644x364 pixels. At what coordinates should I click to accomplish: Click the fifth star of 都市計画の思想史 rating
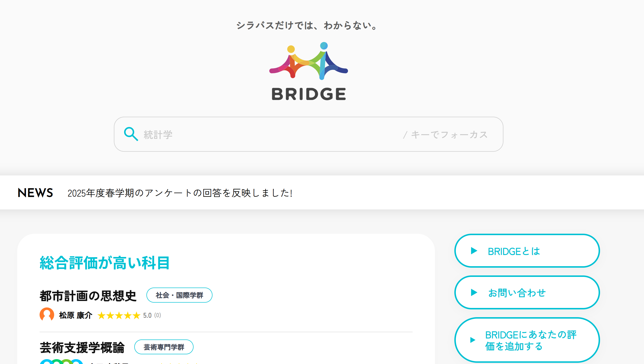pyautogui.click(x=136, y=315)
